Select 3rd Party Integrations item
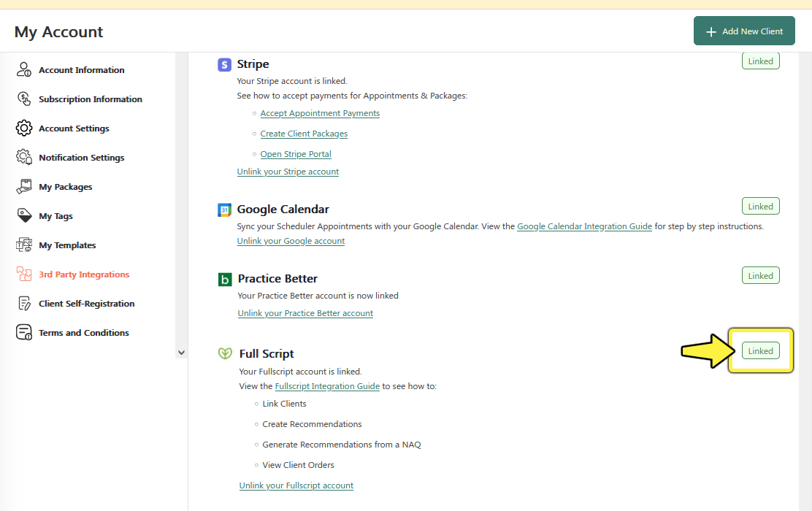 tap(84, 274)
